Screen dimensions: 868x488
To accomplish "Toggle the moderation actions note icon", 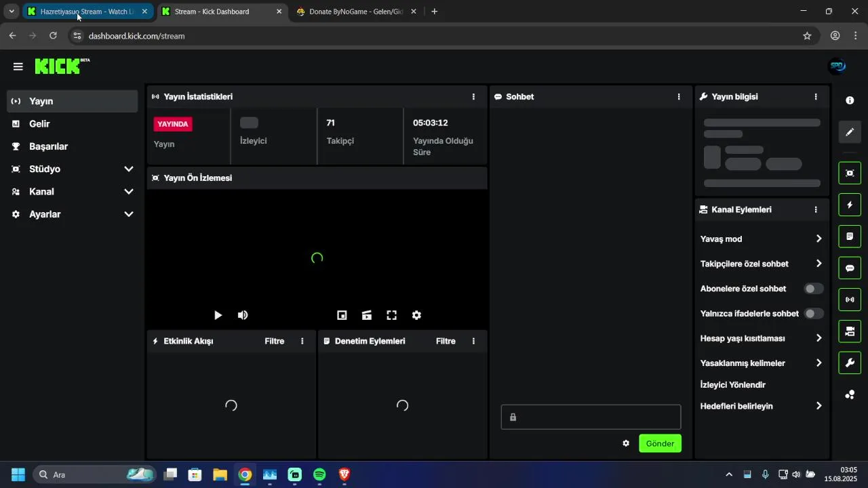I will [850, 237].
